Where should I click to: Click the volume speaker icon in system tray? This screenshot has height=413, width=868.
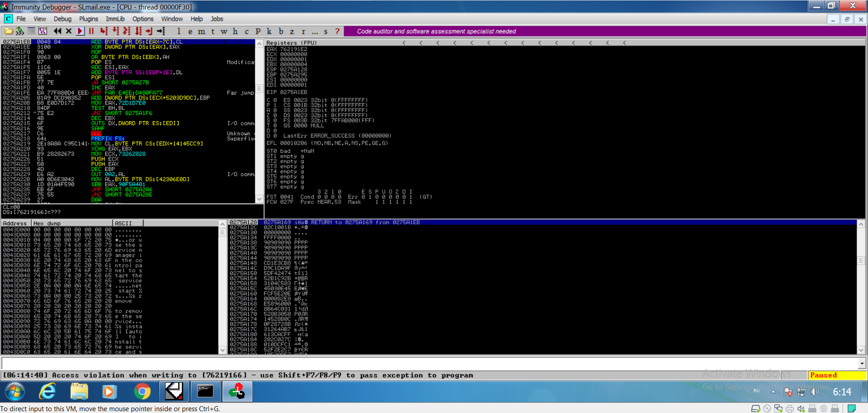coord(815,392)
